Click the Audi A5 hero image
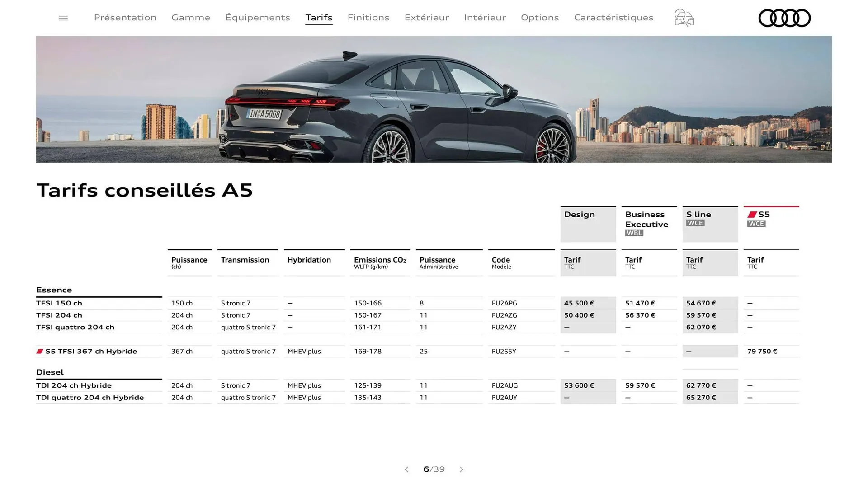This screenshot has width=868, height=488. [434, 99]
